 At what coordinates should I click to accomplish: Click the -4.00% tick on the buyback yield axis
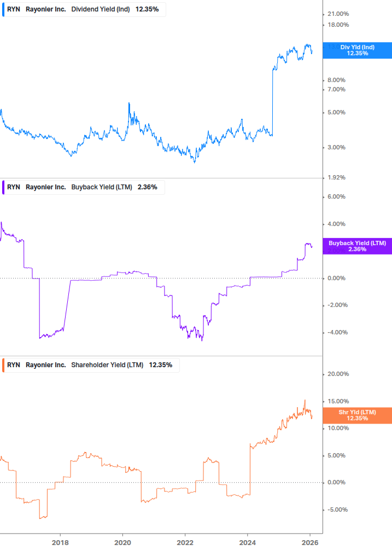coord(337,332)
